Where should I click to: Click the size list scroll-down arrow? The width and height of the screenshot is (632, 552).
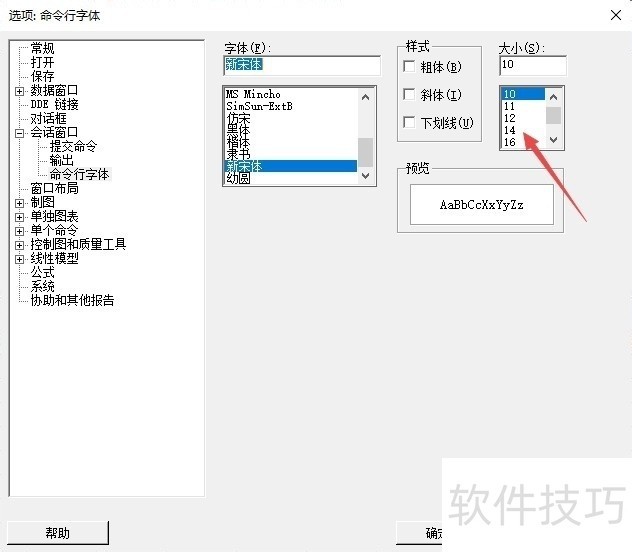(553, 139)
